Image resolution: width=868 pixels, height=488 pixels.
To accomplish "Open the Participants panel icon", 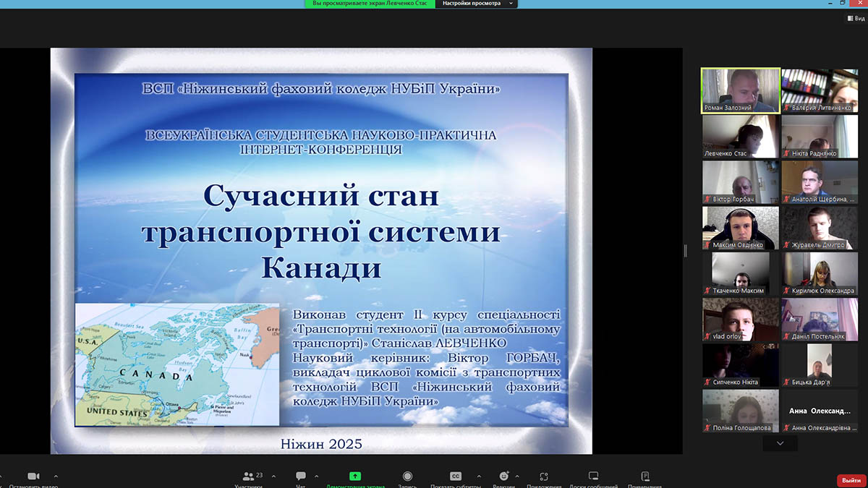I will [249, 476].
